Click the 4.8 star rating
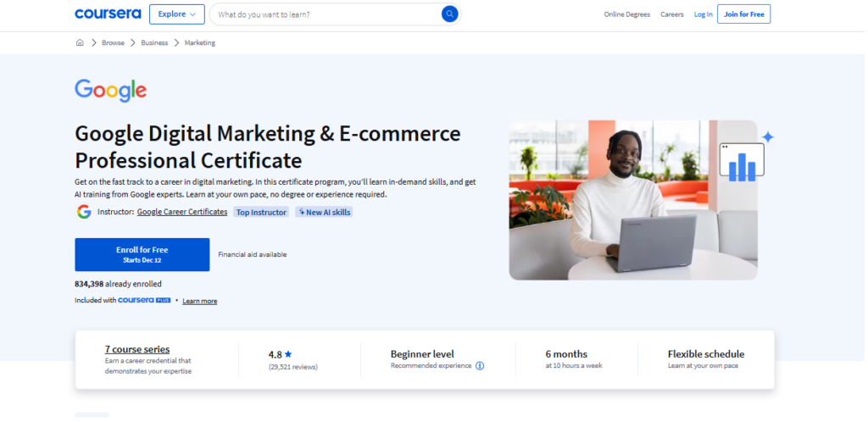Screen dimensions: 868x422 point(280,354)
